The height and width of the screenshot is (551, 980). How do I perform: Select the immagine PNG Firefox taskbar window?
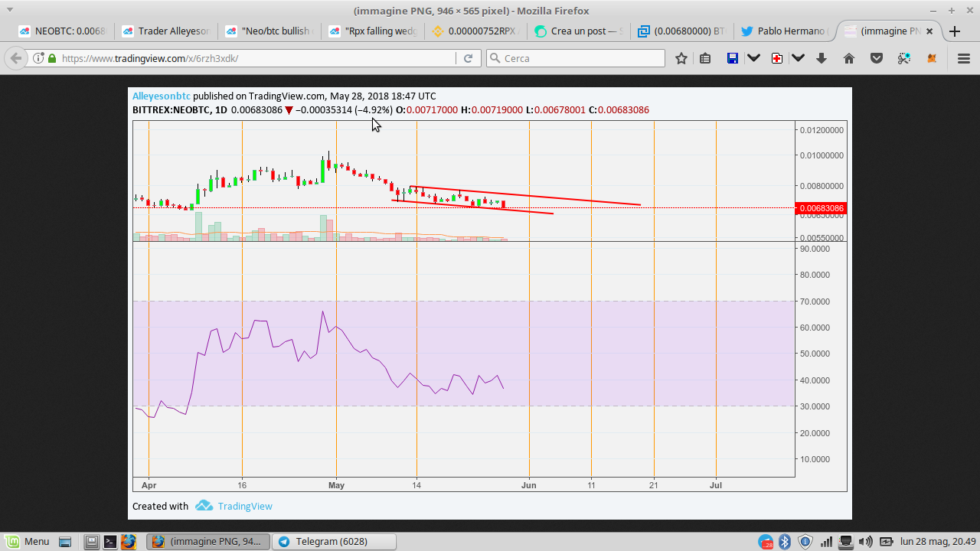click(x=208, y=542)
